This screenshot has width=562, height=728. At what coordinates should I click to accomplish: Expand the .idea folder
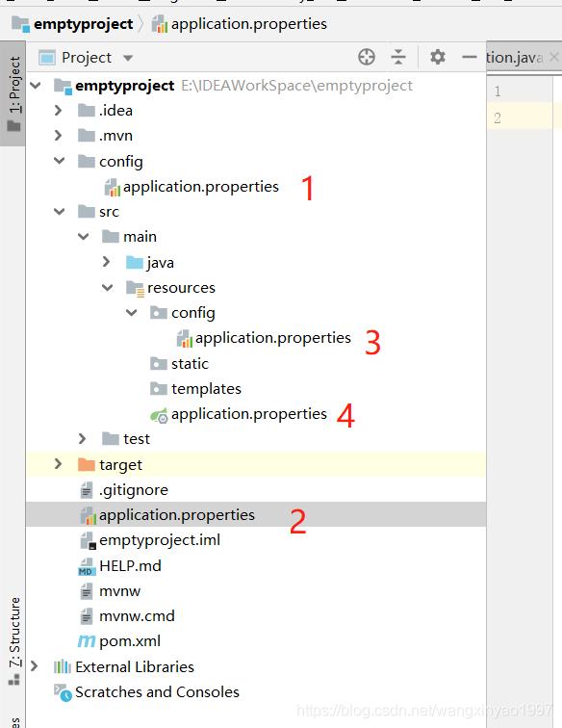[58, 111]
